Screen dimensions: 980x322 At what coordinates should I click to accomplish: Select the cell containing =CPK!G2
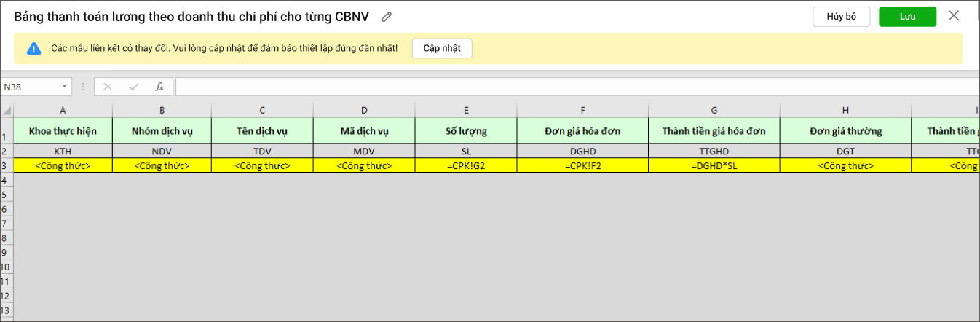tap(466, 165)
